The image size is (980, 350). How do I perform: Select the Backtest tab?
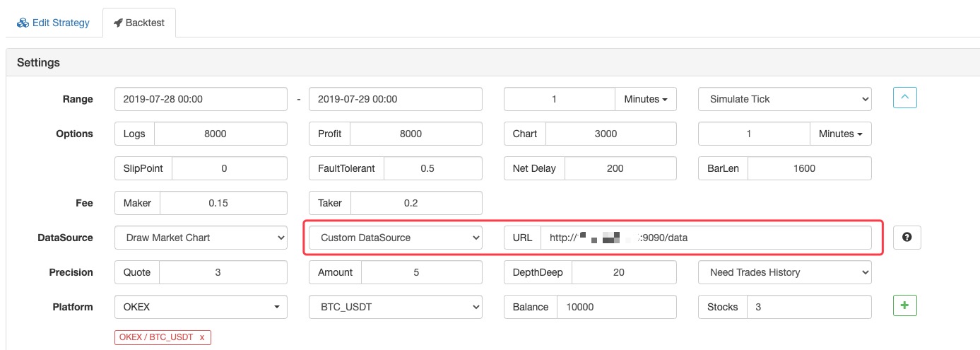point(138,23)
